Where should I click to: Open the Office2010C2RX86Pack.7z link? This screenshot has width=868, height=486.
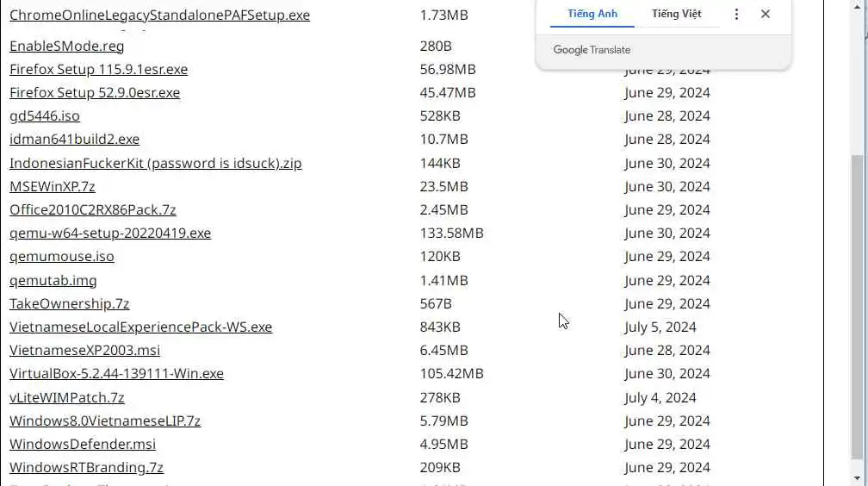pyautogui.click(x=92, y=209)
